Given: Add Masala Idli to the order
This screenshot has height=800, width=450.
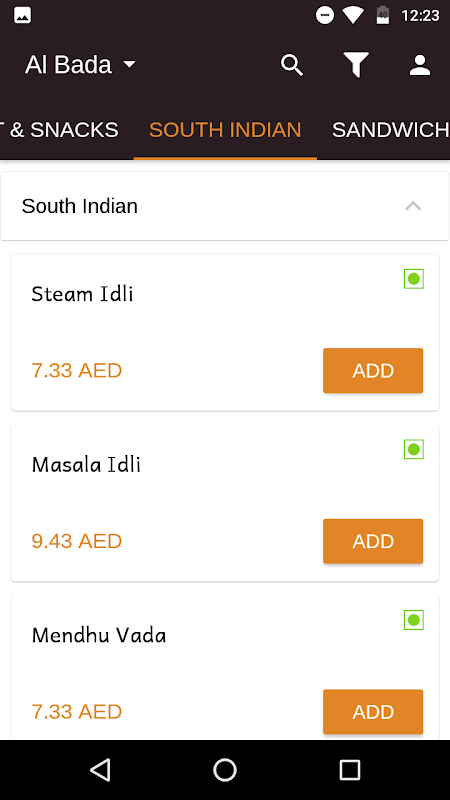Looking at the screenshot, I should (x=373, y=541).
